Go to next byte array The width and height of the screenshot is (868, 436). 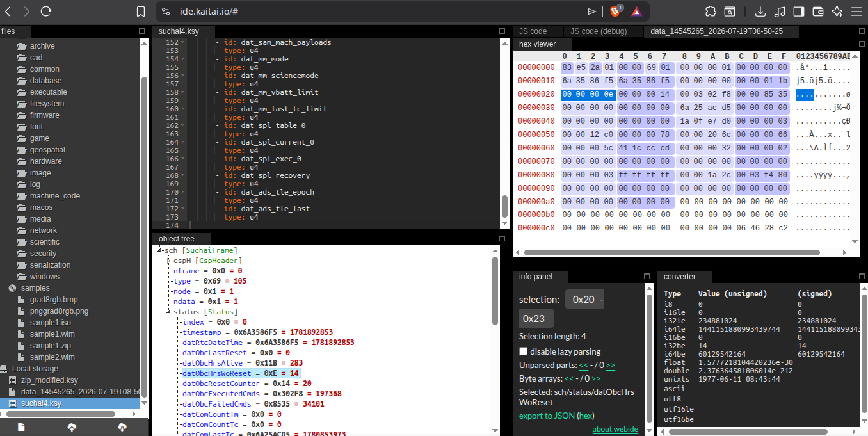tap(596, 379)
